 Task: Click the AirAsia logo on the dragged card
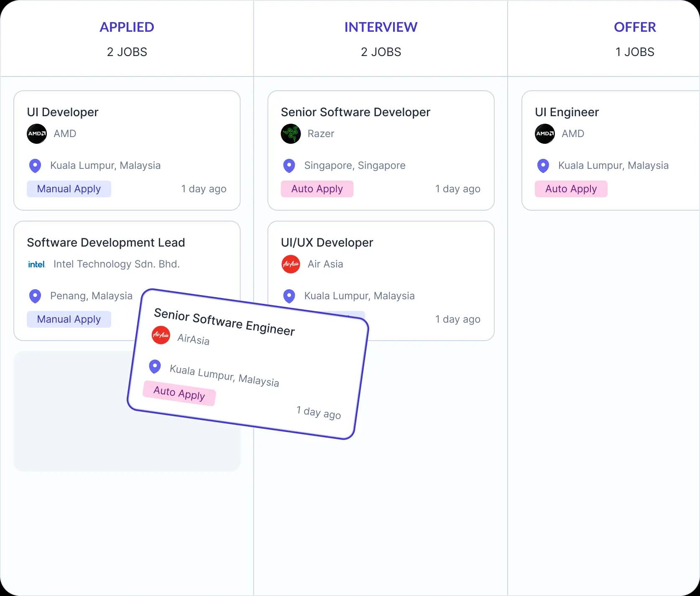161,335
